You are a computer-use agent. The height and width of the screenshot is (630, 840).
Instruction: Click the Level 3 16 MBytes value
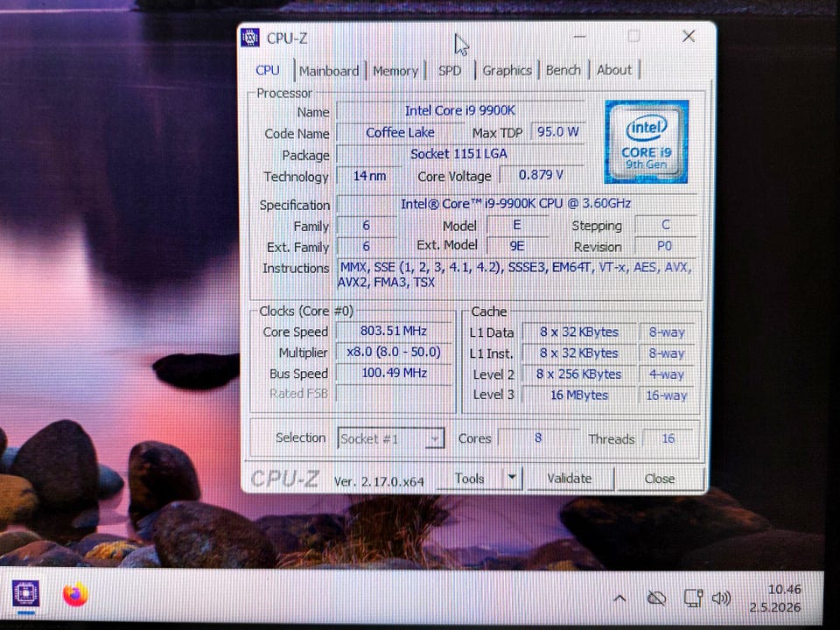click(x=579, y=395)
